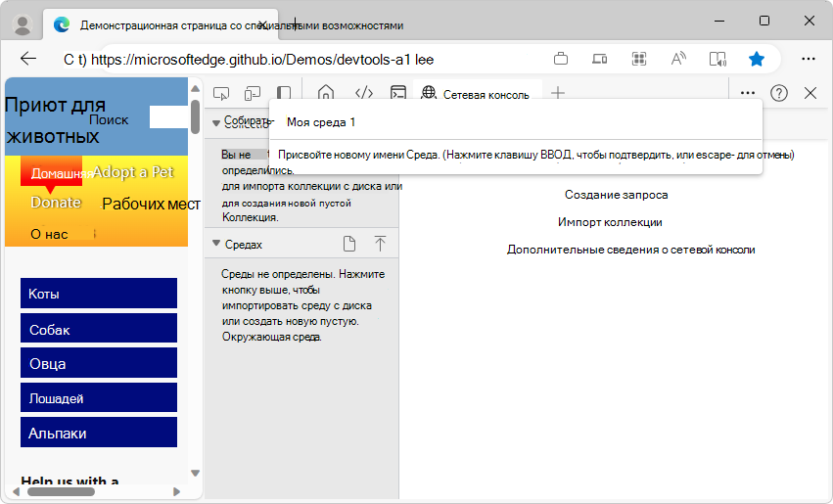Select the inspect element tool
This screenshot has width=833, height=504.
tap(221, 94)
